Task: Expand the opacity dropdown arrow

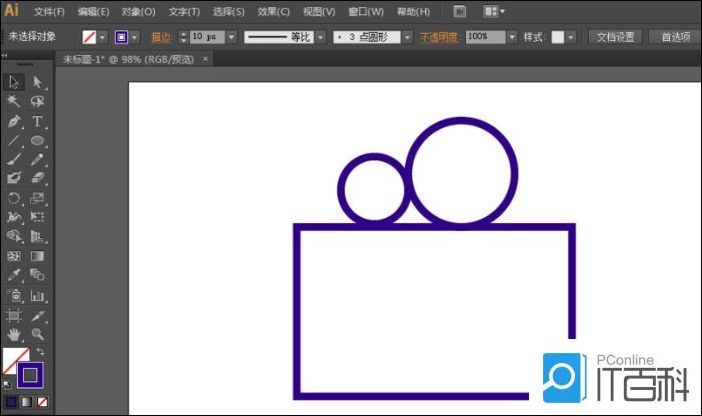Action: pyautogui.click(x=512, y=37)
